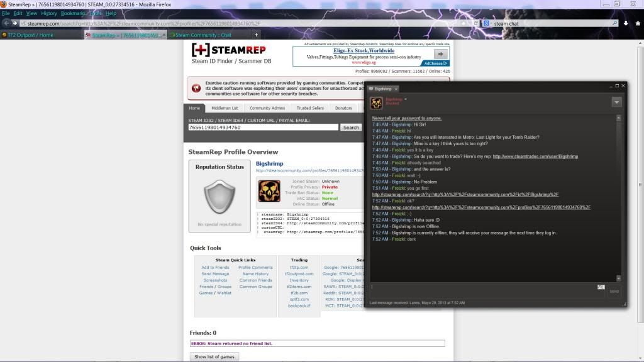Go forward using Firefox forward arrow

coord(15,23)
